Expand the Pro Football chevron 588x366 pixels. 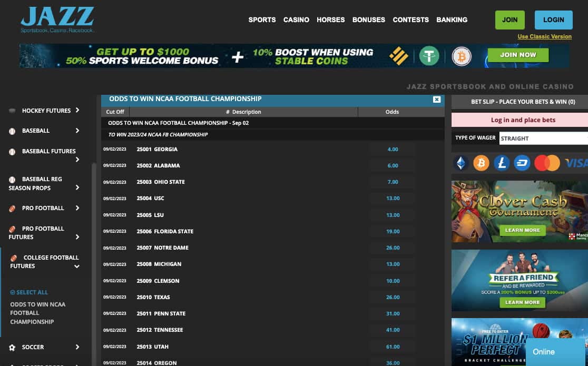click(77, 207)
